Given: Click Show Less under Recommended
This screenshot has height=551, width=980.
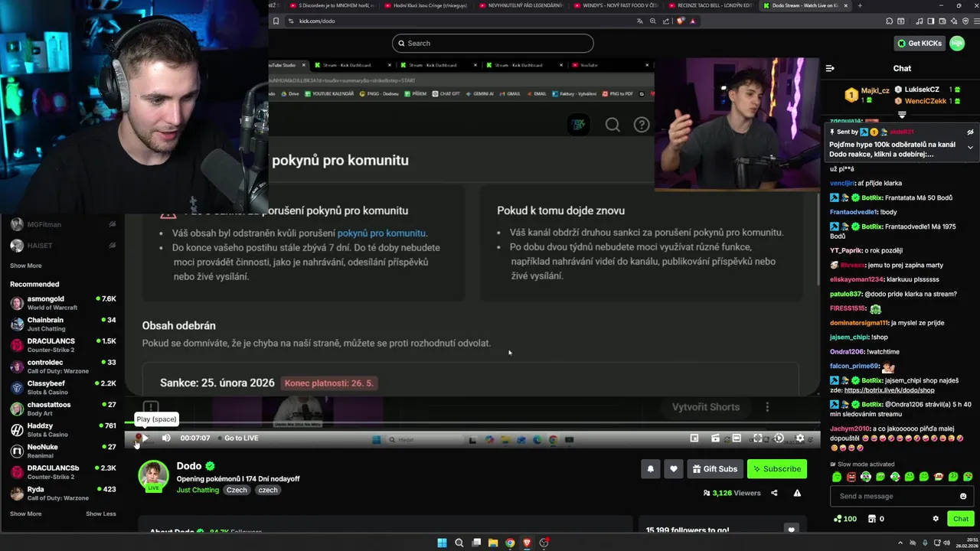Looking at the screenshot, I should click(101, 514).
